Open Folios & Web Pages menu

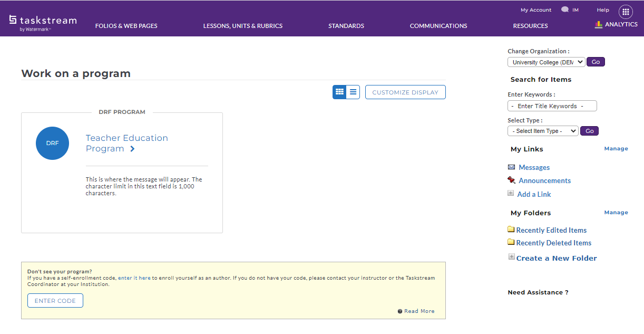coord(126,26)
